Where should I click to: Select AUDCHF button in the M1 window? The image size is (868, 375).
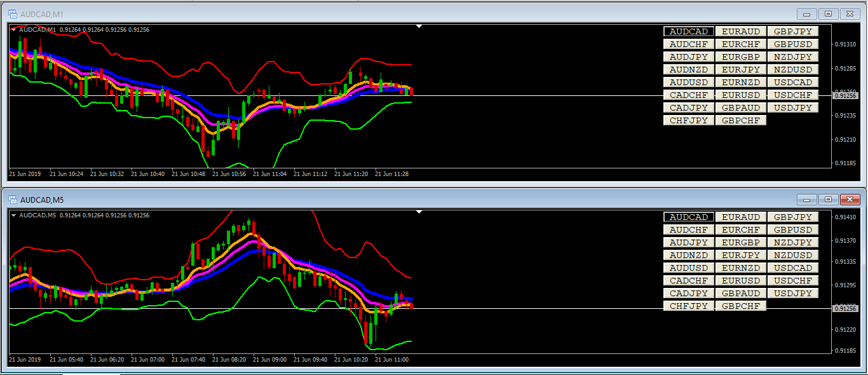point(689,44)
